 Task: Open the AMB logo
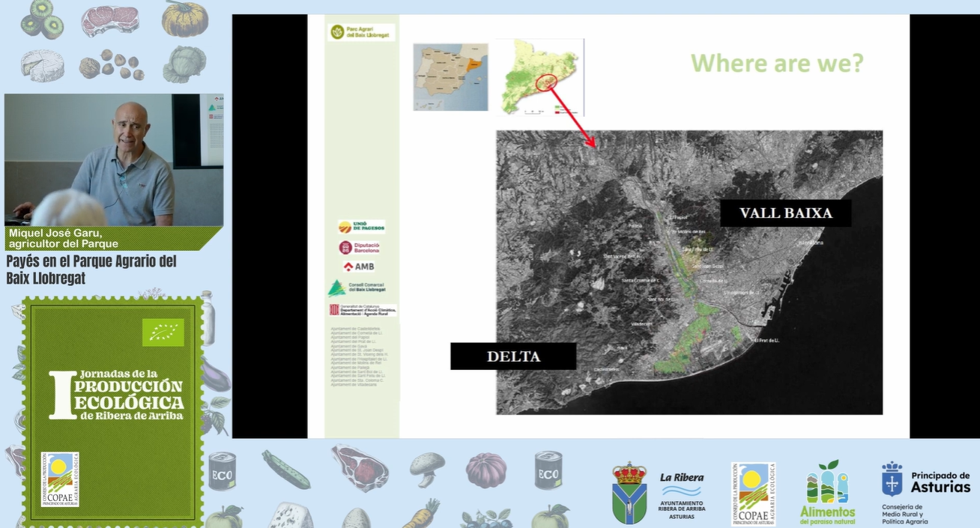tap(359, 267)
